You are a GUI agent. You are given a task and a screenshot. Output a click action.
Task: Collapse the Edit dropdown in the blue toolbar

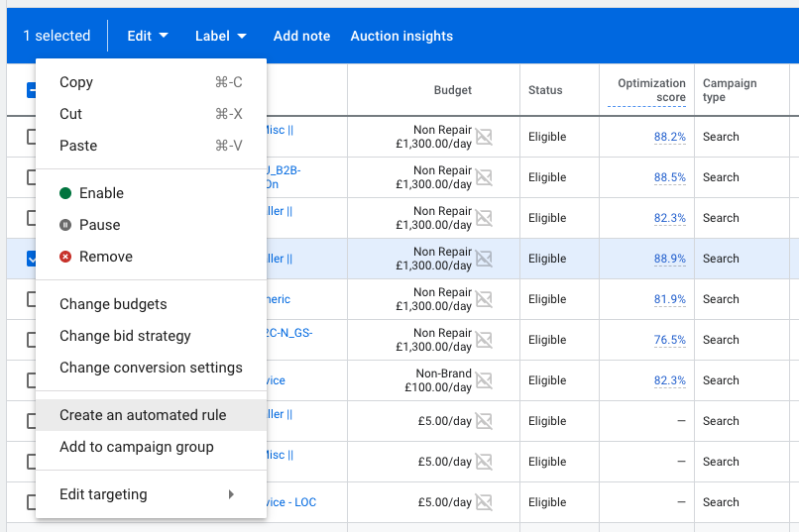148,36
